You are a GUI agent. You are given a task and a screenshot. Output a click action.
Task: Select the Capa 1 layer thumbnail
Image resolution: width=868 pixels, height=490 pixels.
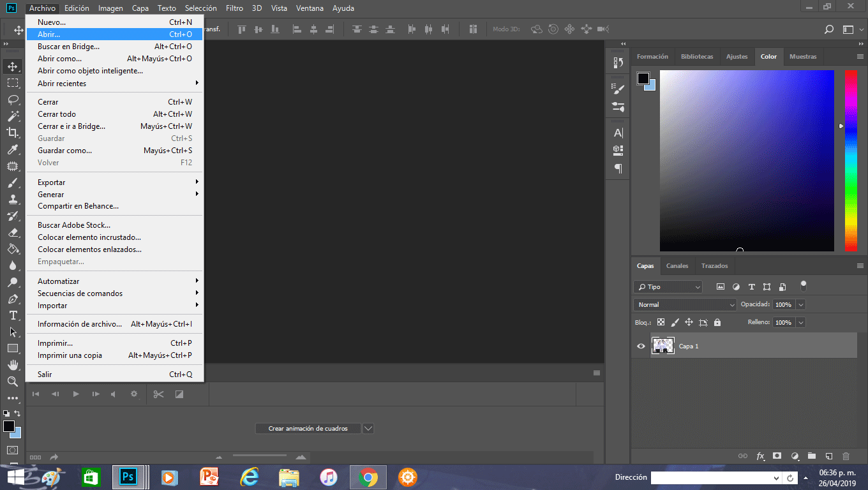click(x=663, y=346)
